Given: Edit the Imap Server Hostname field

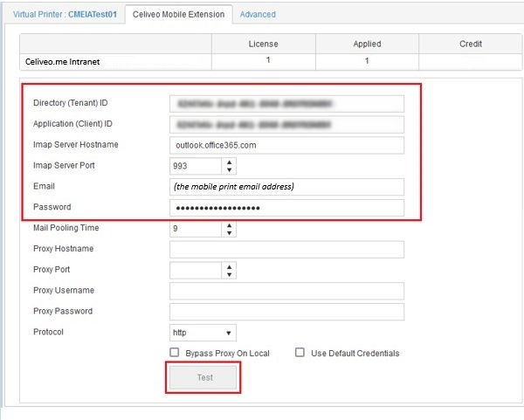Looking at the screenshot, I should (286, 145).
